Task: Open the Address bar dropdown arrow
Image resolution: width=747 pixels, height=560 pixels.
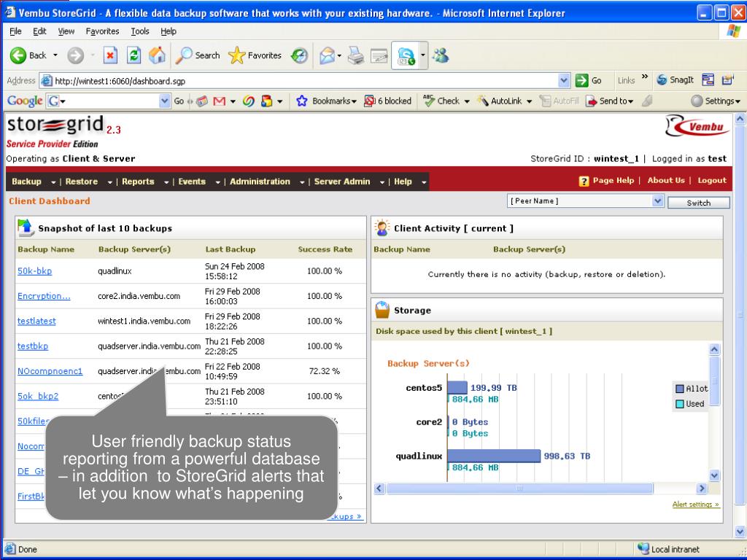Action: pos(564,80)
